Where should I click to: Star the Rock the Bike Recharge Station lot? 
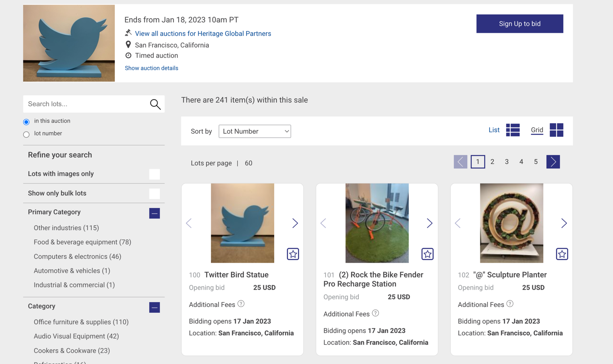(427, 254)
